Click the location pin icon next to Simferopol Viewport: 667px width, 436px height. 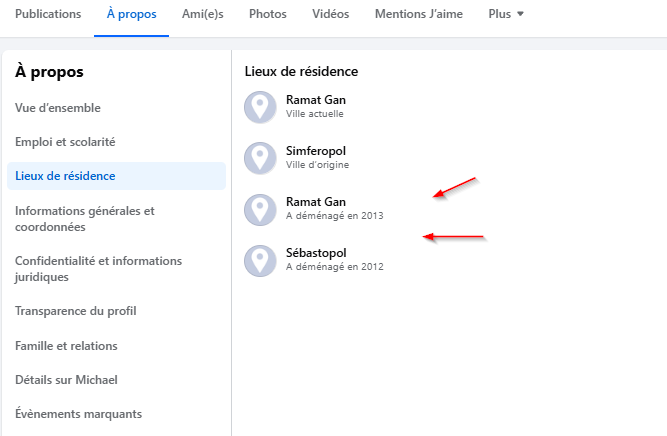pos(260,158)
